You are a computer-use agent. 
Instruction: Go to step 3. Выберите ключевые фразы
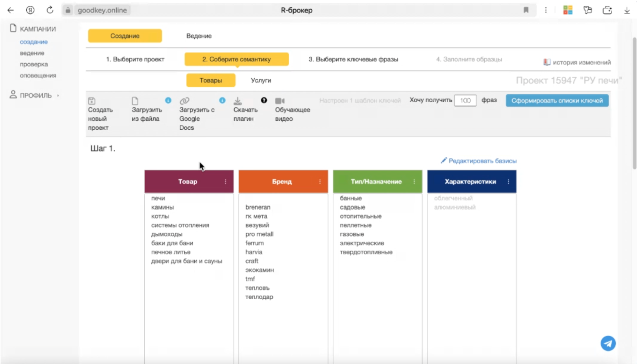pos(353,59)
